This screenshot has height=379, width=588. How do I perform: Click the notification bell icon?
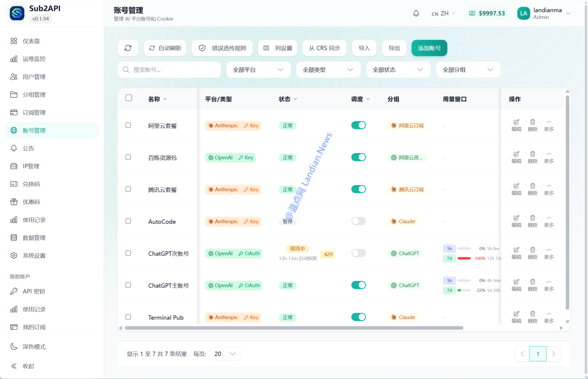coord(416,14)
